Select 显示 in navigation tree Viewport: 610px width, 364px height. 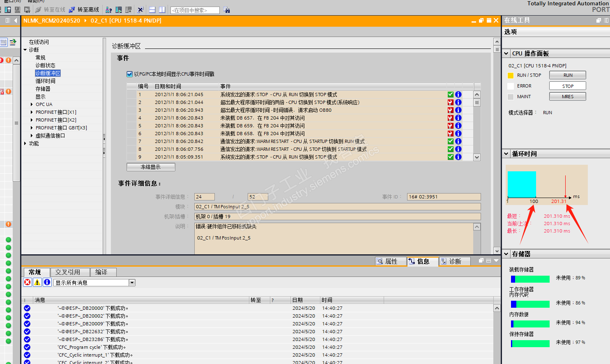tap(40, 97)
